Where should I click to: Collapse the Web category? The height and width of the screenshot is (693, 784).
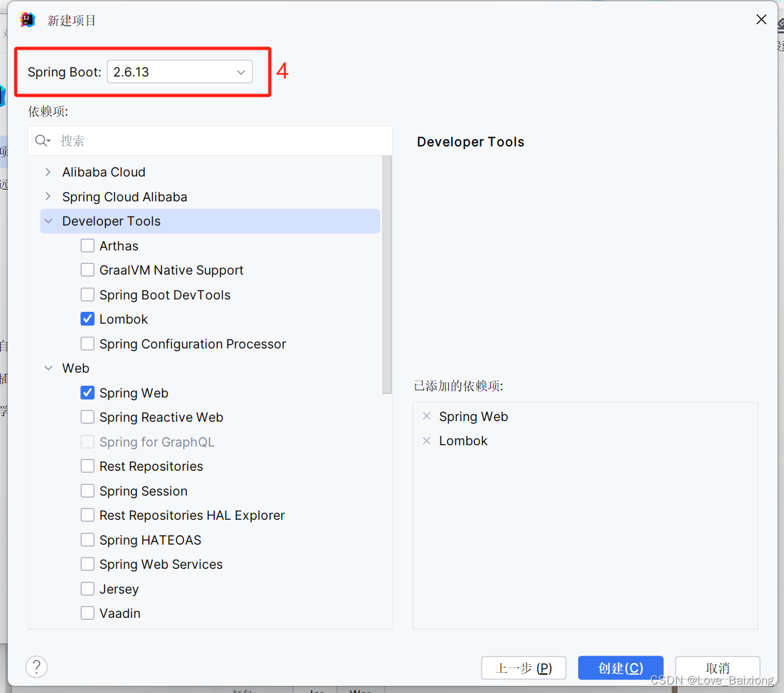click(48, 368)
